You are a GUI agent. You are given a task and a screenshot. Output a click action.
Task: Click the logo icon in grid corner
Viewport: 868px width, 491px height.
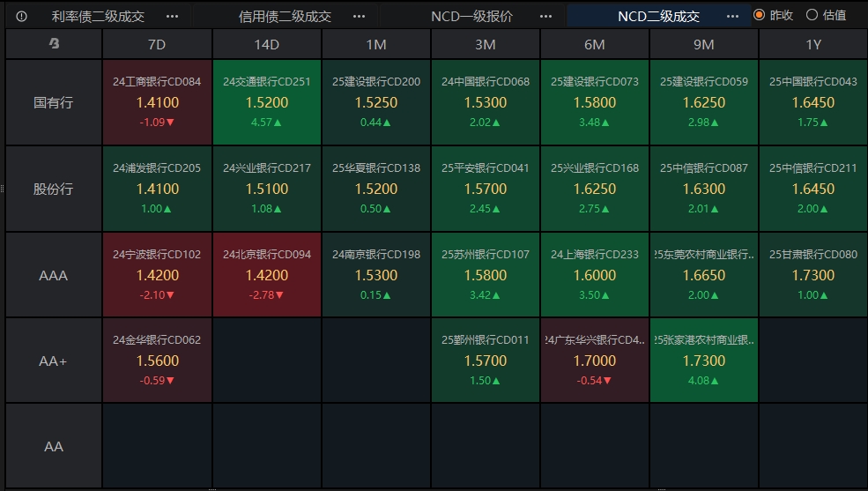(x=54, y=43)
